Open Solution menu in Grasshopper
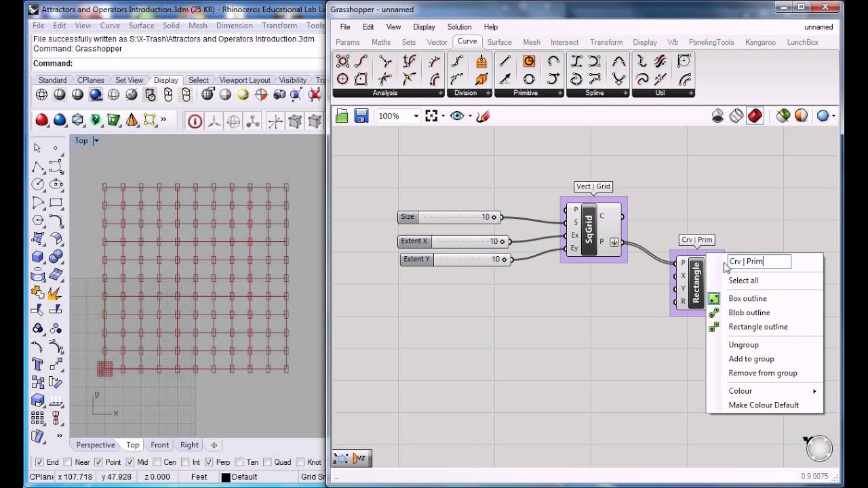 point(459,27)
